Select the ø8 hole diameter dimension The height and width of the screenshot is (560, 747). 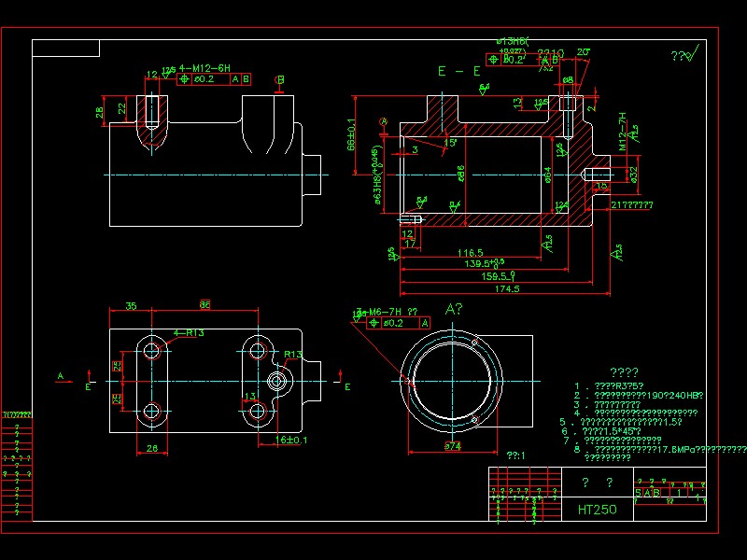point(568,80)
